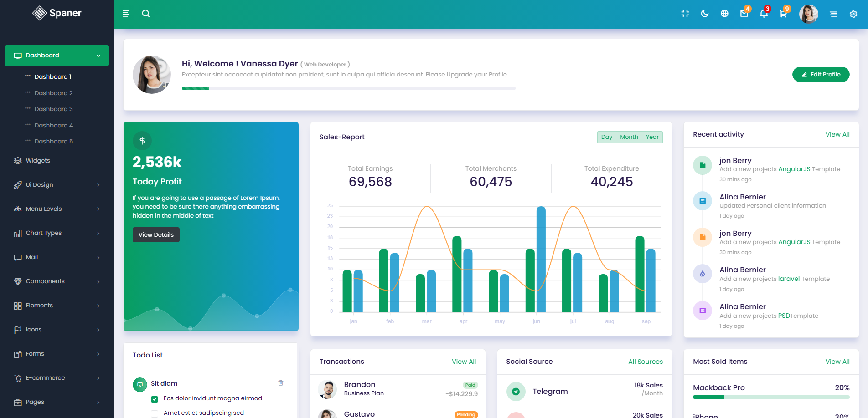The height and width of the screenshot is (418, 868).
Task: Open notifications bell icon
Action: pyautogui.click(x=764, y=13)
